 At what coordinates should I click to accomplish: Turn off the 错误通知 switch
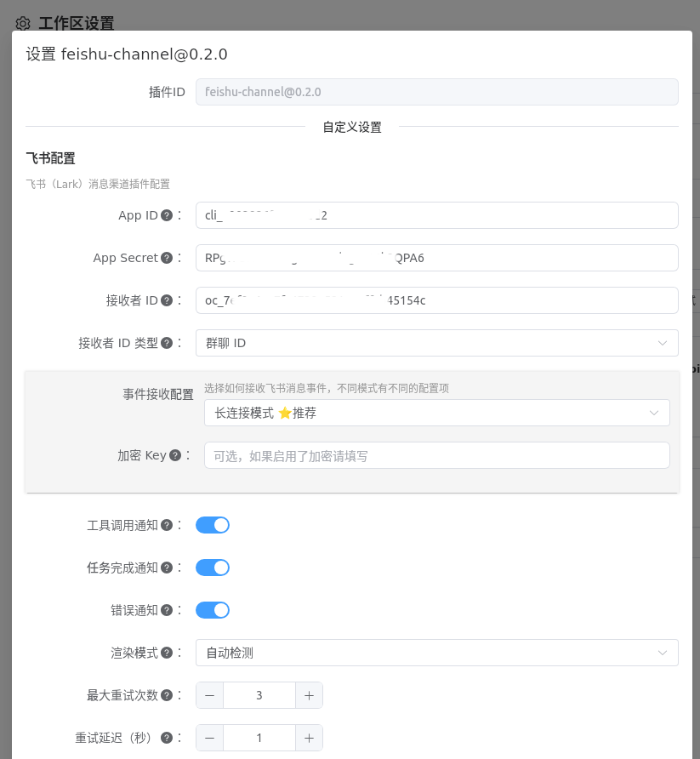click(212, 609)
